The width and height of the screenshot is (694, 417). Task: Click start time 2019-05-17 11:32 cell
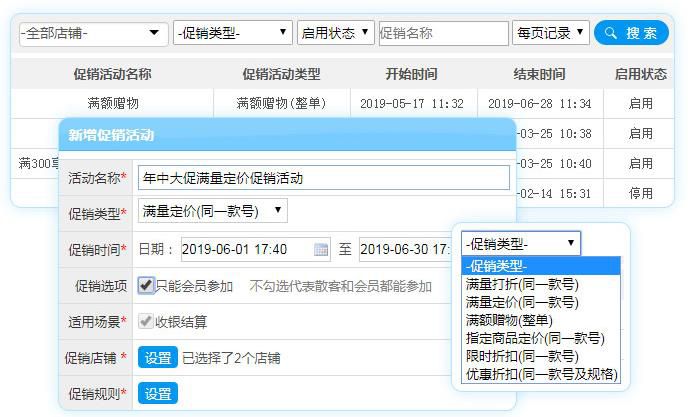[412, 104]
